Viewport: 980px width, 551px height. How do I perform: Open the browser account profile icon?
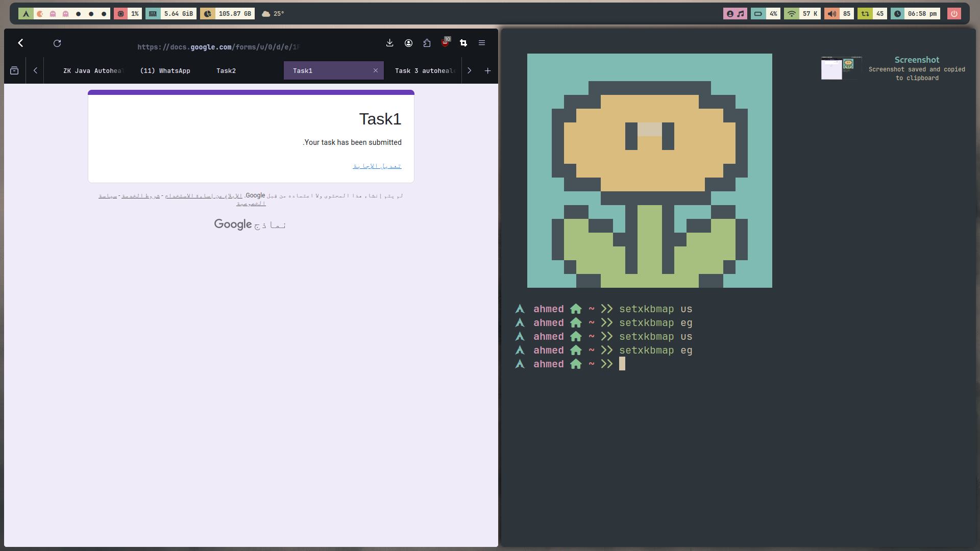408,43
